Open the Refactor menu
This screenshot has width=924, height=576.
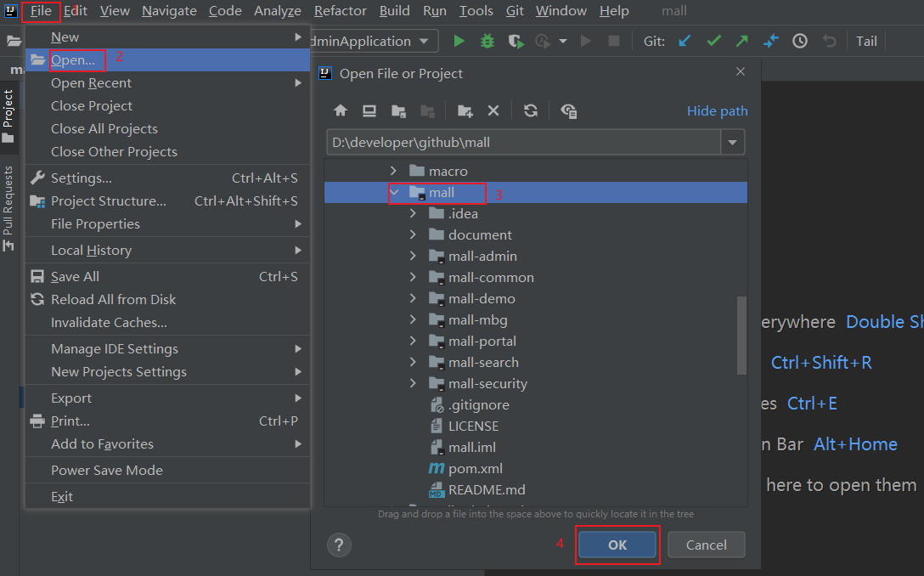[x=340, y=11]
